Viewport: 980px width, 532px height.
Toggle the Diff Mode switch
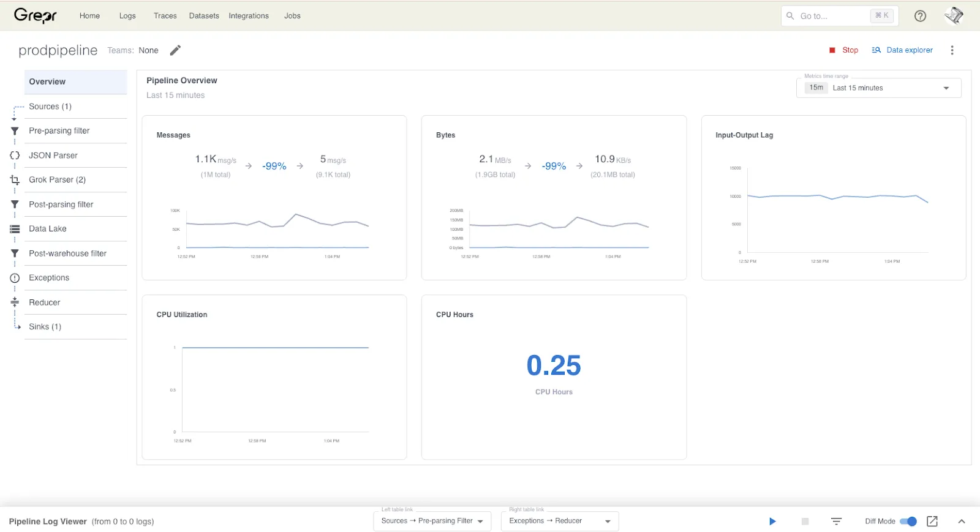pyautogui.click(x=908, y=522)
